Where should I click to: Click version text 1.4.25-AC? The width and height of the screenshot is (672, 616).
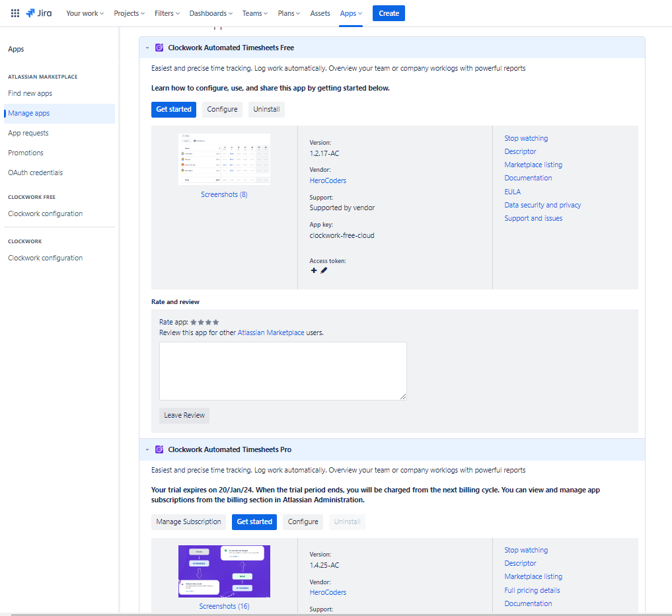pos(324,565)
